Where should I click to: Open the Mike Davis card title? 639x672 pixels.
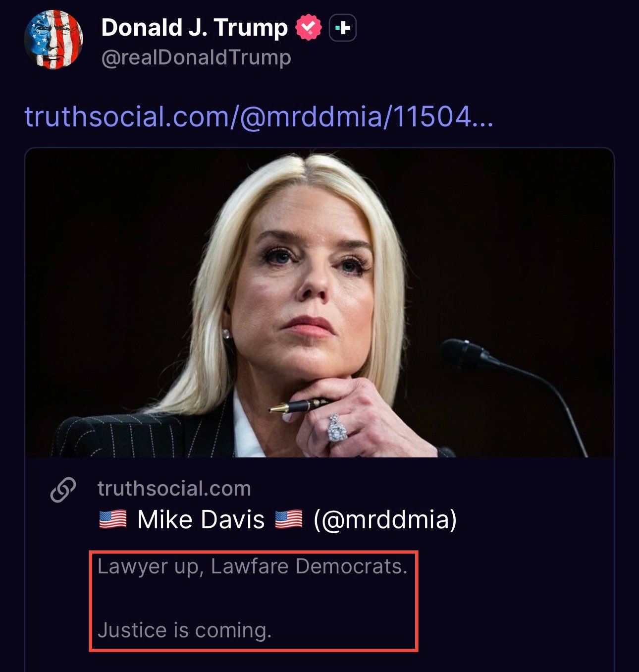pos(201,519)
